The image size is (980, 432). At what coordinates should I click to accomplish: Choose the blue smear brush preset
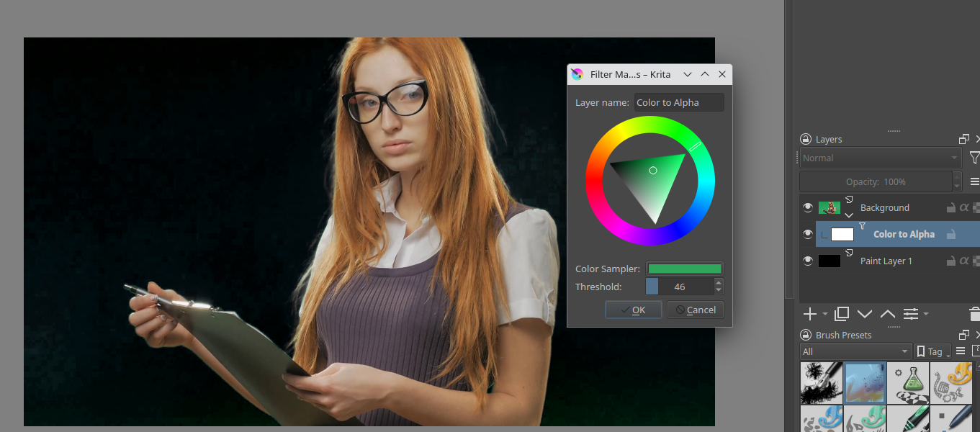tap(864, 382)
